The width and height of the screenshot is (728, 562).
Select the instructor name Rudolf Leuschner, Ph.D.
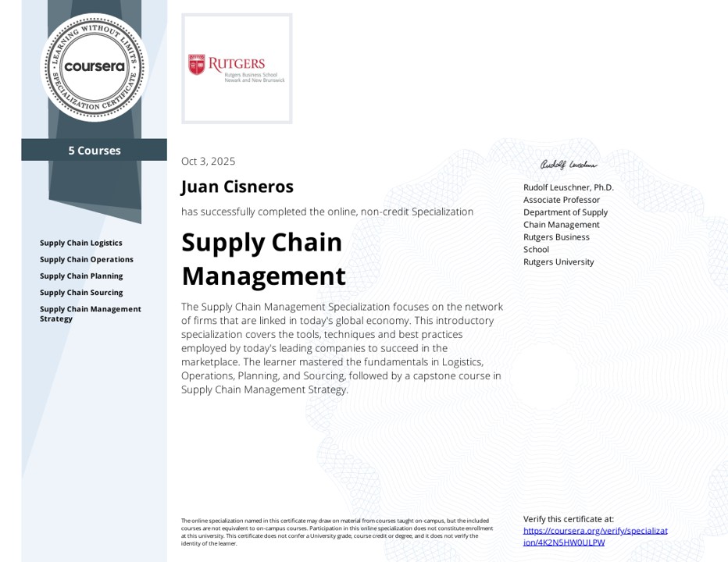click(x=568, y=187)
